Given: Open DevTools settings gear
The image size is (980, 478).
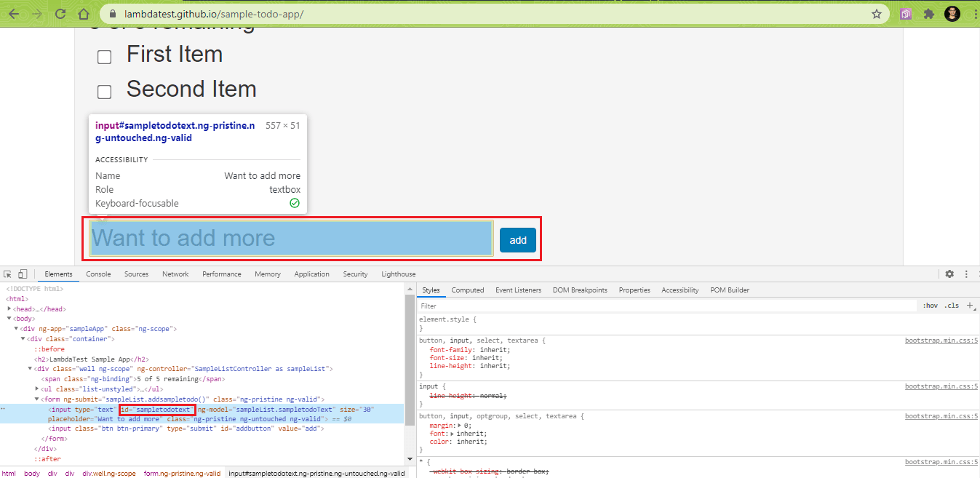Looking at the screenshot, I should [x=949, y=274].
